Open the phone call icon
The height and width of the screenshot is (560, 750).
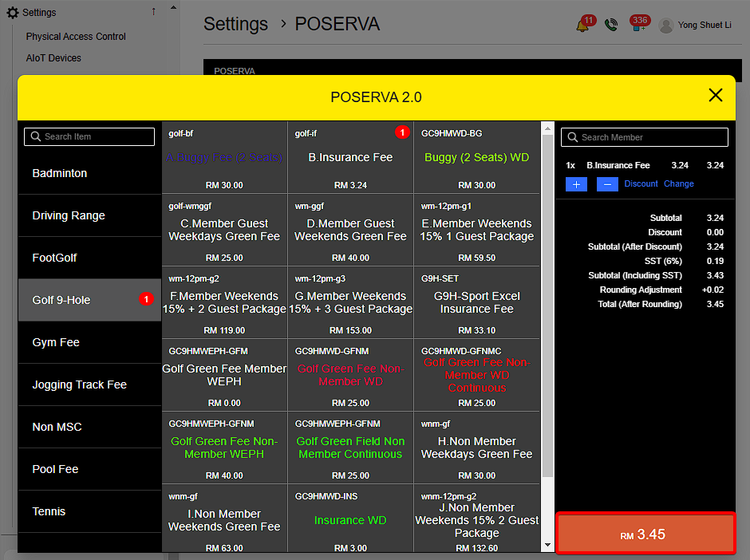[611, 25]
